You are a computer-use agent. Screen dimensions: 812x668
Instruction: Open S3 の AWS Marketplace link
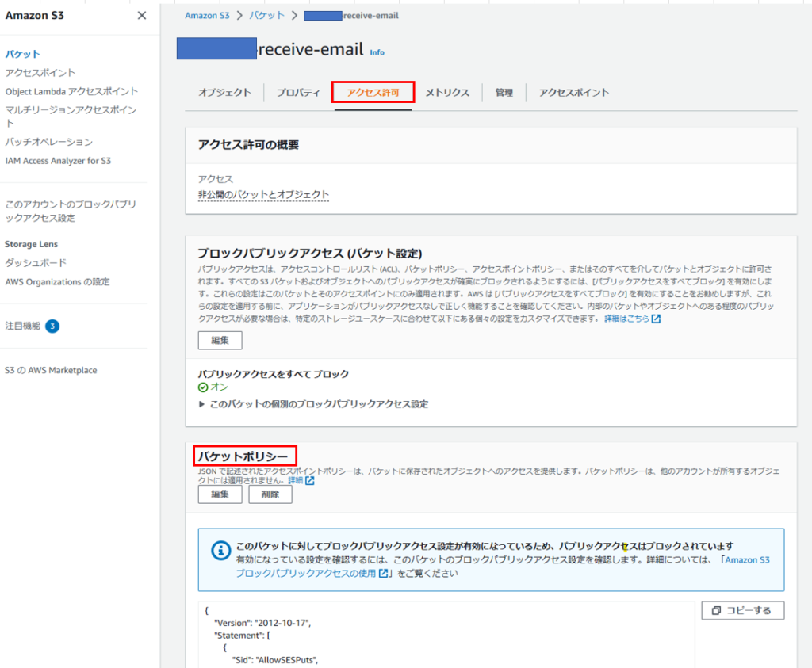click(51, 371)
